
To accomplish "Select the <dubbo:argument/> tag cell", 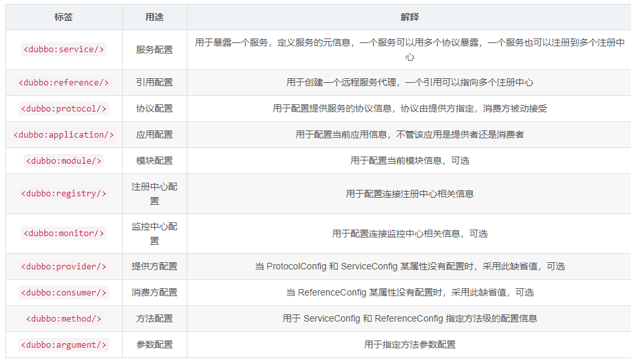I will [63, 344].
